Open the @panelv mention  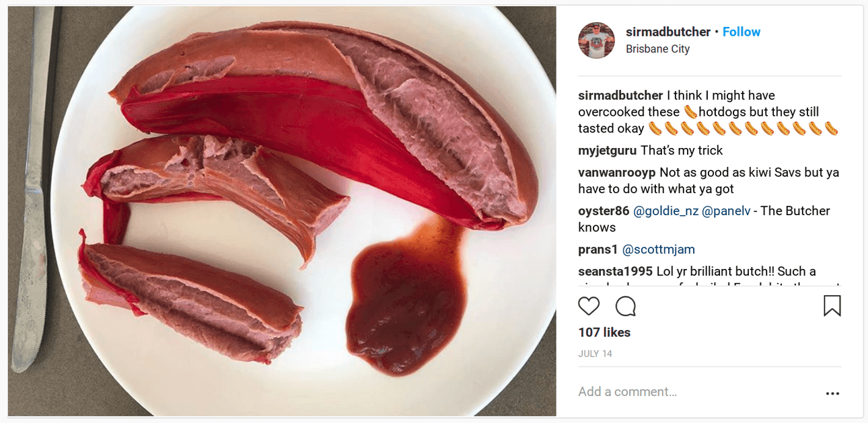(725, 211)
